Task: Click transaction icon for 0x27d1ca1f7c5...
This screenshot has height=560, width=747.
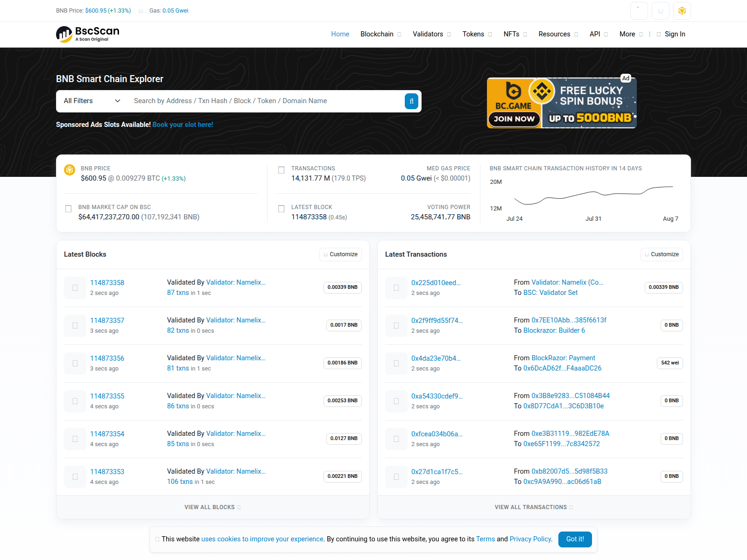Action: tap(396, 477)
